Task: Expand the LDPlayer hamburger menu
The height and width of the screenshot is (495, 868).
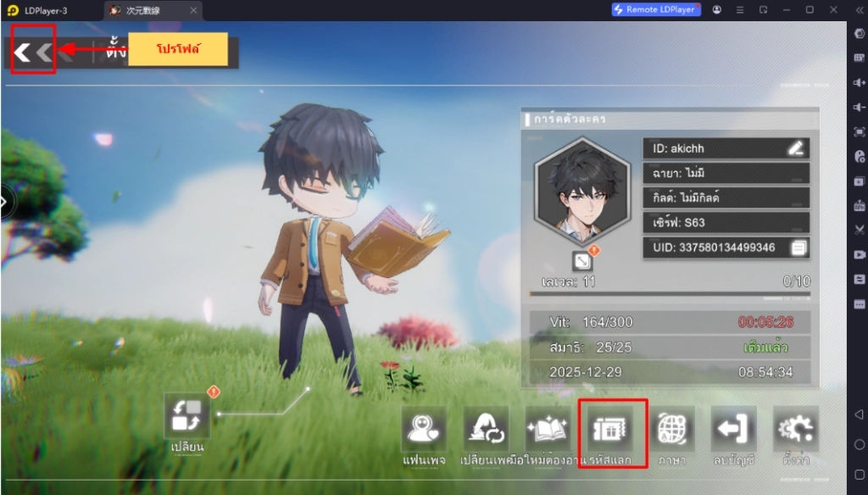Action: pos(739,9)
